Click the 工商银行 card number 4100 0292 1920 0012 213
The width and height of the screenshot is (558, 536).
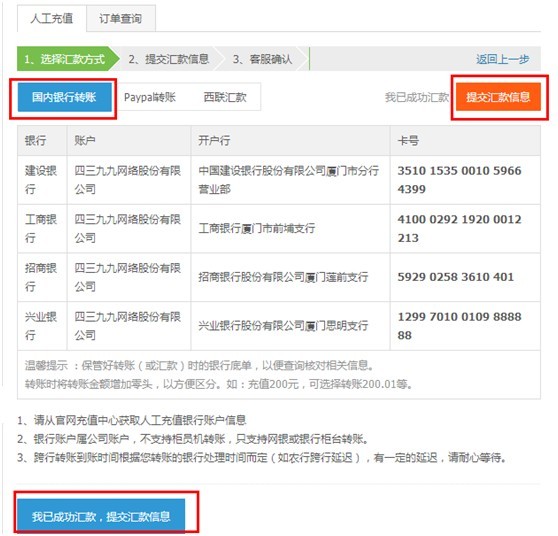click(459, 228)
